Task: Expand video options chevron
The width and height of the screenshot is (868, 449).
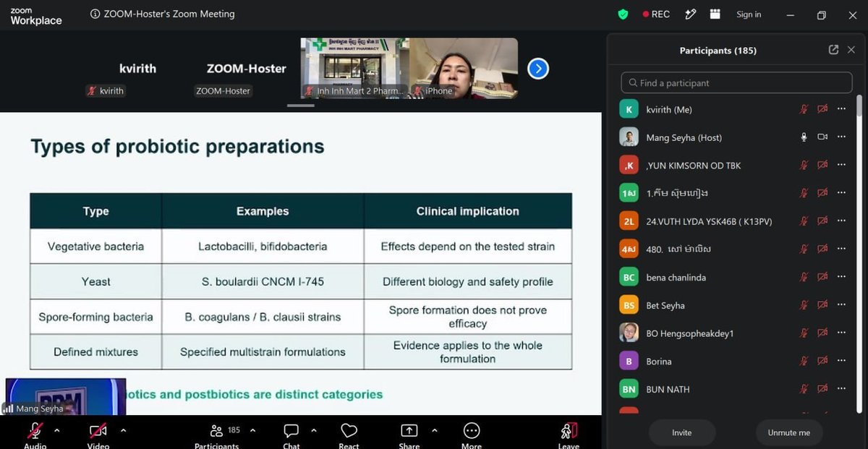Action: point(123,430)
